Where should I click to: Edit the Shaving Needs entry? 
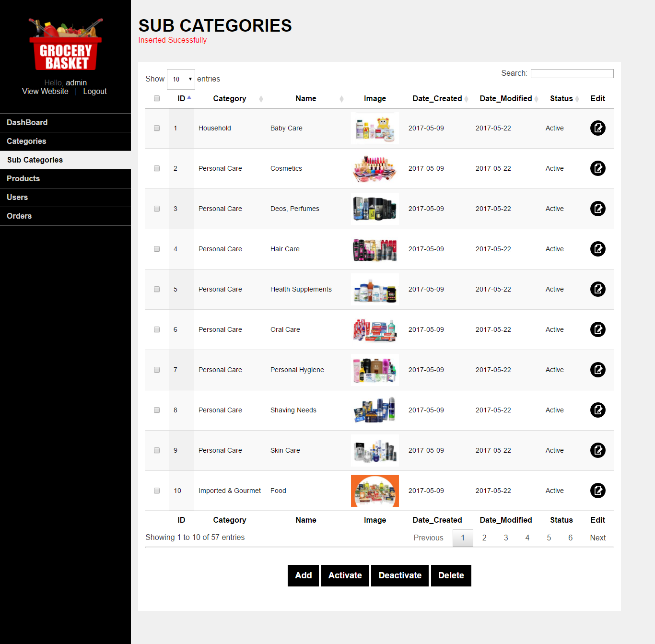click(597, 410)
